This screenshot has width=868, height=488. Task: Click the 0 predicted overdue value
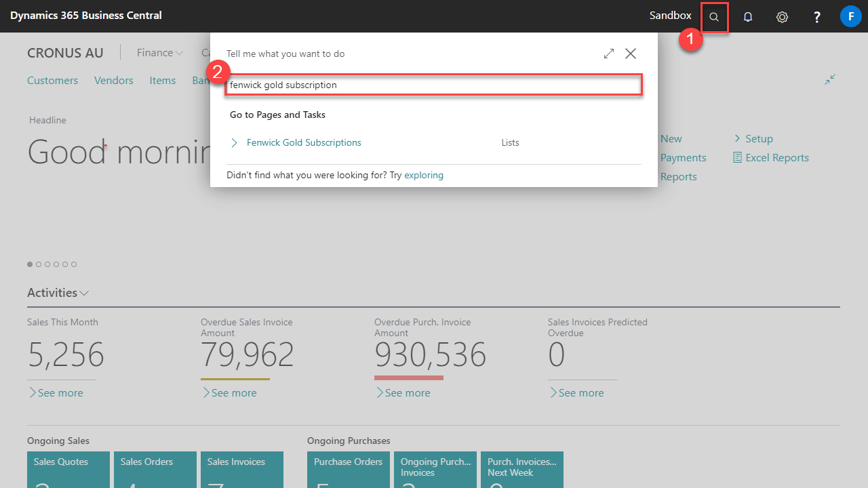557,354
